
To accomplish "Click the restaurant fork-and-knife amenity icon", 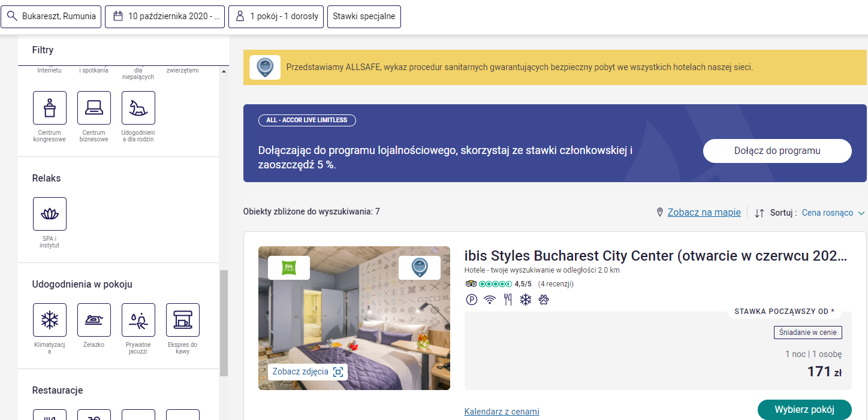I will (x=508, y=300).
